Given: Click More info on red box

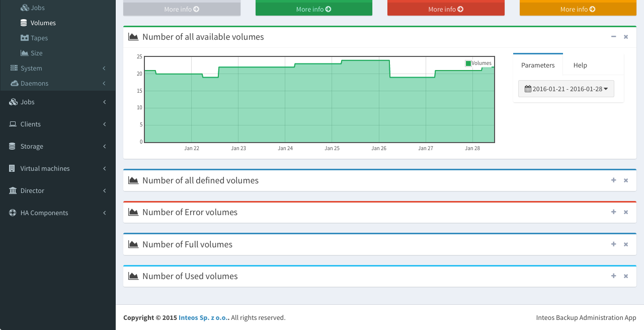Looking at the screenshot, I should pyautogui.click(x=446, y=9).
